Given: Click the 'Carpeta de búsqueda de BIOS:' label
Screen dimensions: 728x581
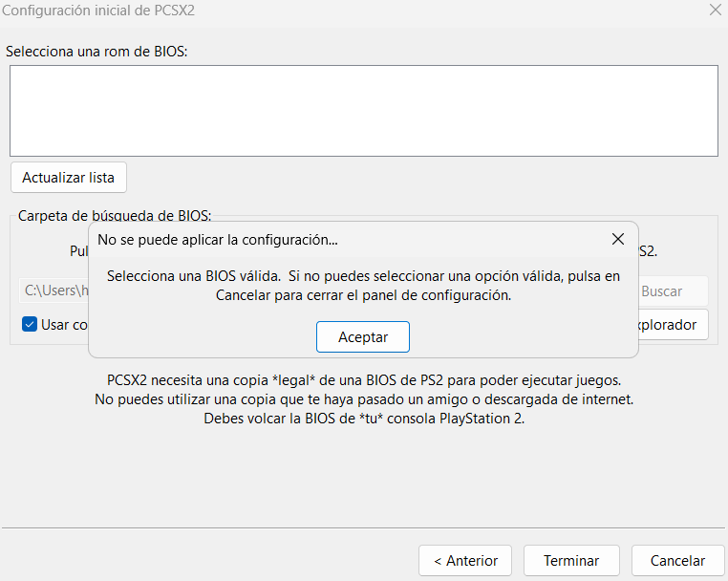Looking at the screenshot, I should pos(115,216).
